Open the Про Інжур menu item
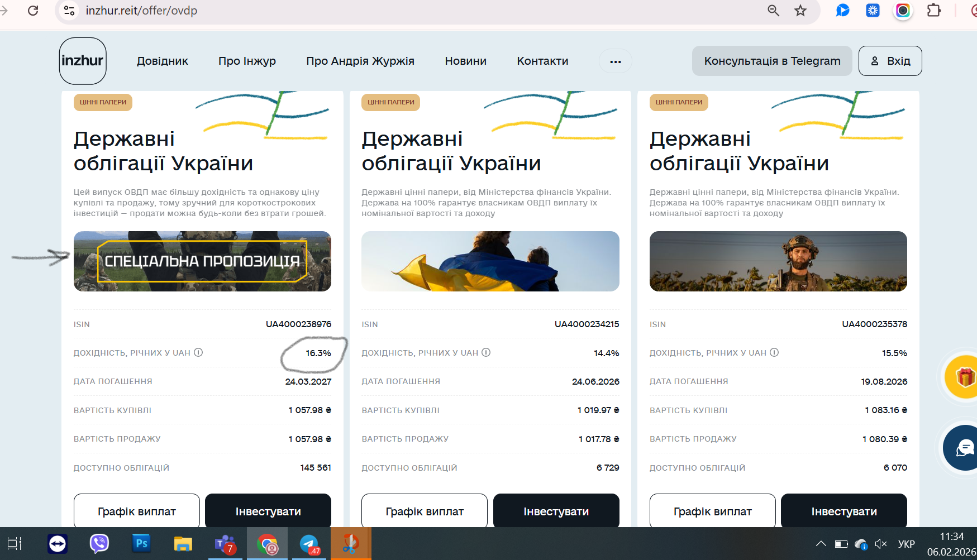Viewport: 977px width, 560px height. pos(247,61)
